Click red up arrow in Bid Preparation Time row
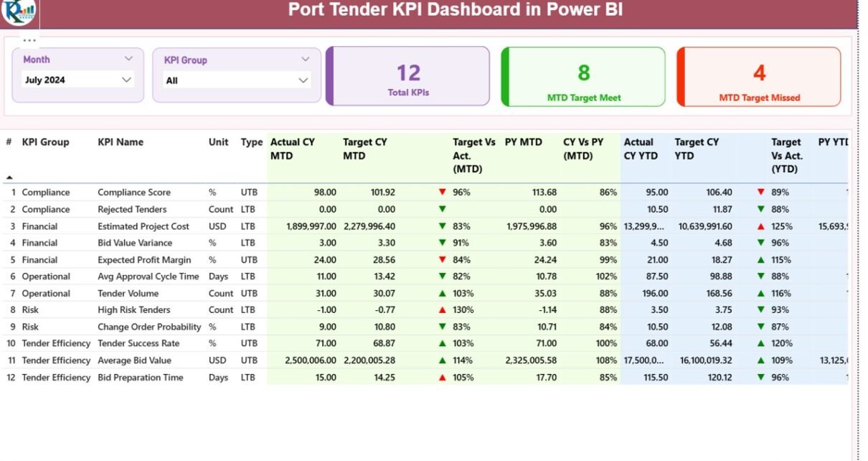Image resolution: width=868 pixels, height=461 pixels. pos(442,378)
